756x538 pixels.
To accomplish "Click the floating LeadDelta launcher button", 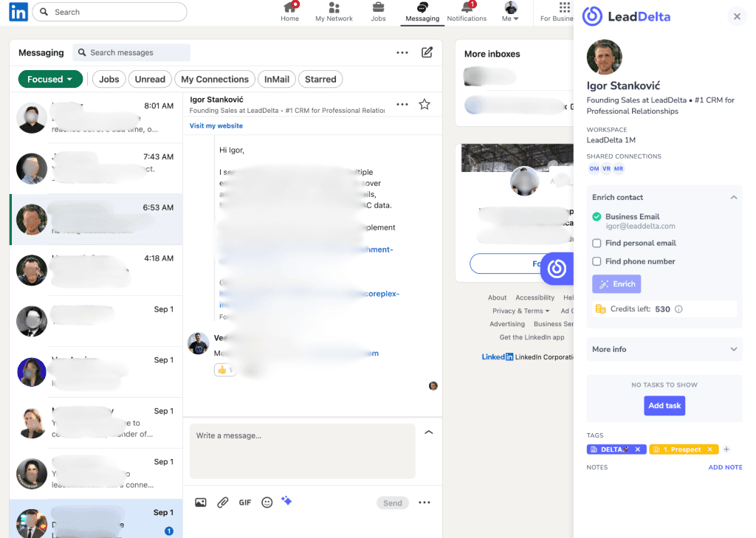I will [557, 269].
